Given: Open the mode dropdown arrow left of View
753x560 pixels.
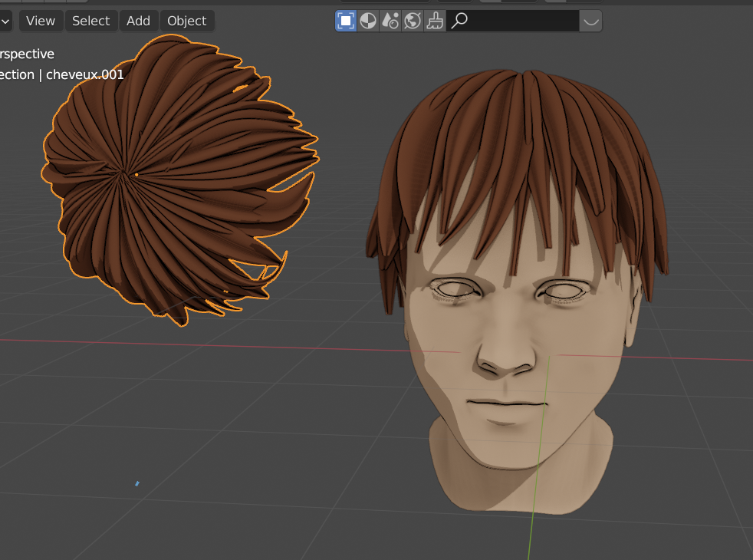Looking at the screenshot, I should [x=5, y=21].
